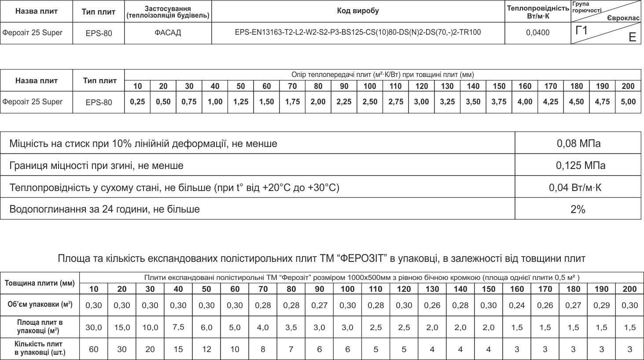Select the 3,5 package area value

[x=291, y=327]
